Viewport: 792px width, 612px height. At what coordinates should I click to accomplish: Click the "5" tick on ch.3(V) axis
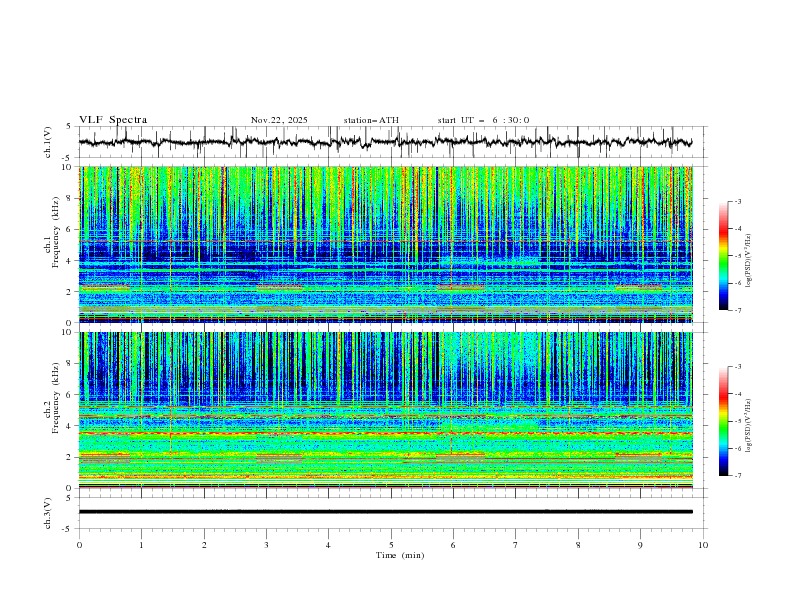coord(69,498)
